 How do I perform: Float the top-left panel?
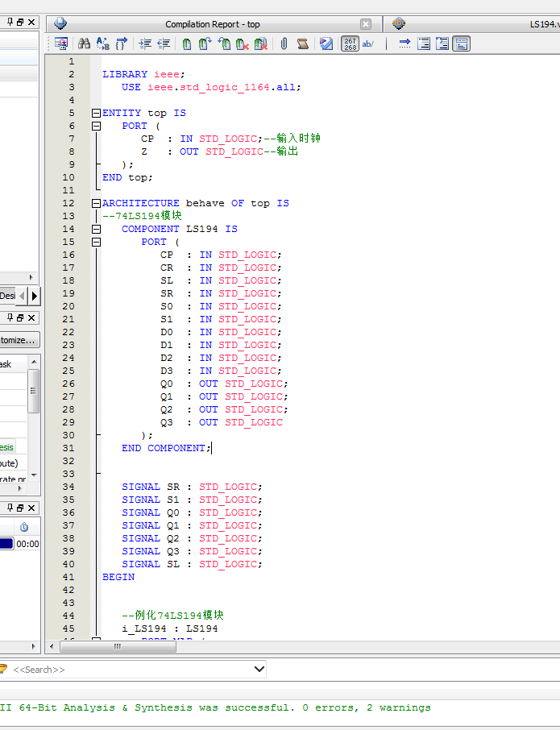pos(20,22)
